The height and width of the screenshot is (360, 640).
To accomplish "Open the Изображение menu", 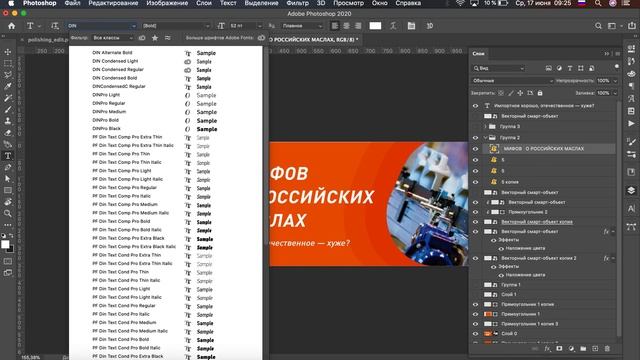I will (167, 3).
